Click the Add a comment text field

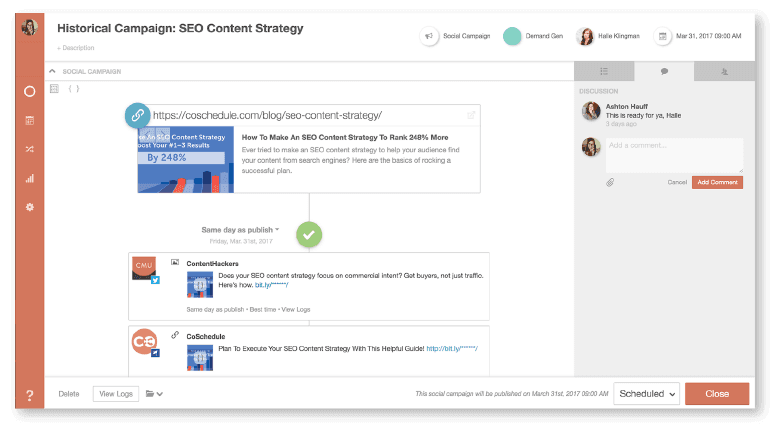pyautogui.click(x=674, y=154)
